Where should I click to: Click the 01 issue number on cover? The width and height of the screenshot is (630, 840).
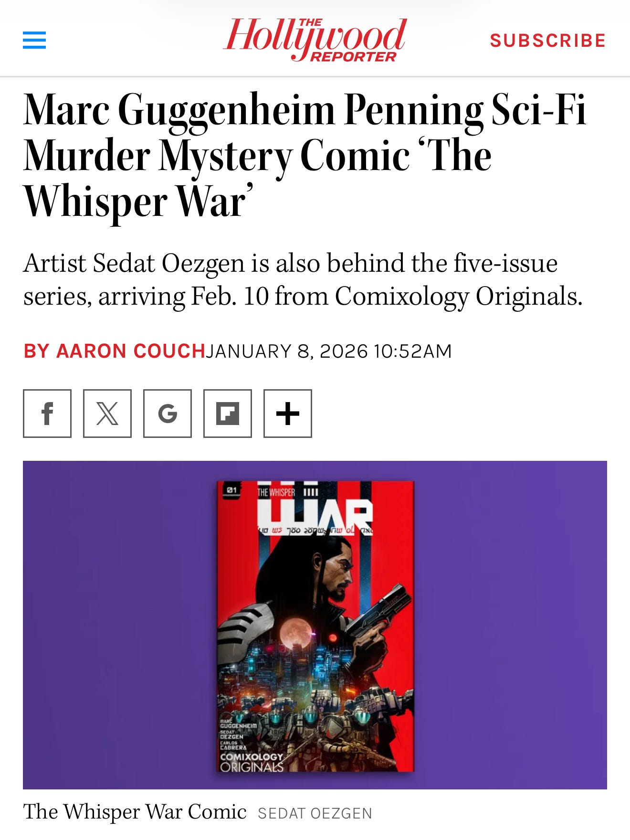232,490
